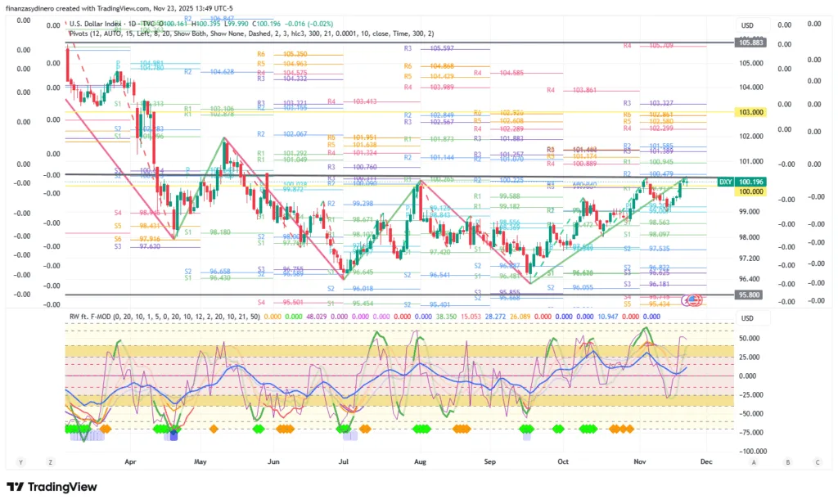Viewport: 838px width, 504px height.
Task: Open USD currency selector on indicator pane
Action: tap(746, 318)
